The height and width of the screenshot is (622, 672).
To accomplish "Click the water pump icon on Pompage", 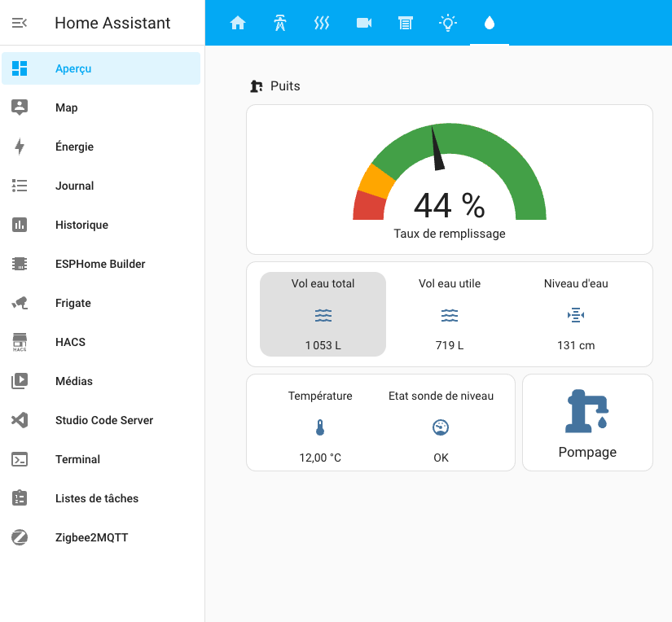I will (x=587, y=410).
